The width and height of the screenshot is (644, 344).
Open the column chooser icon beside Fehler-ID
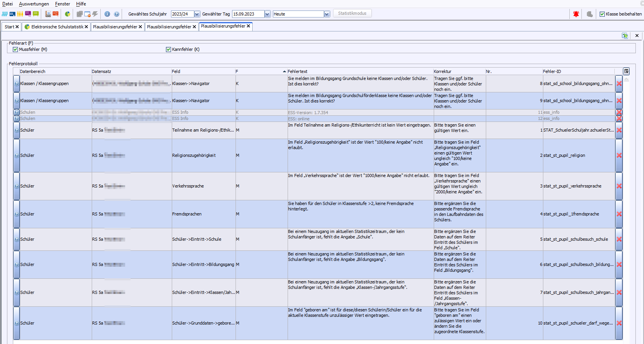click(x=626, y=71)
